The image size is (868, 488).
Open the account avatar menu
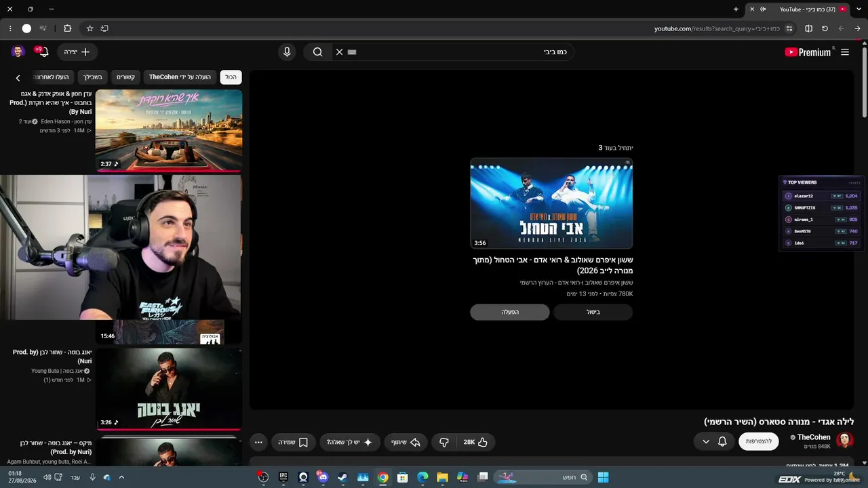pyautogui.click(x=18, y=52)
